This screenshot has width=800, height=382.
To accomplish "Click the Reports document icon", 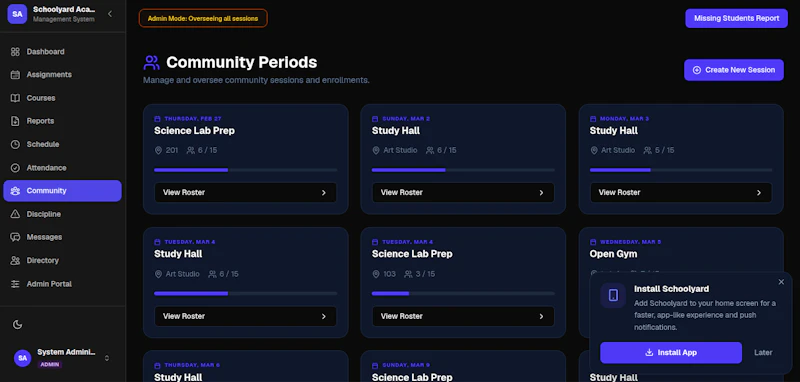I will click(x=15, y=121).
